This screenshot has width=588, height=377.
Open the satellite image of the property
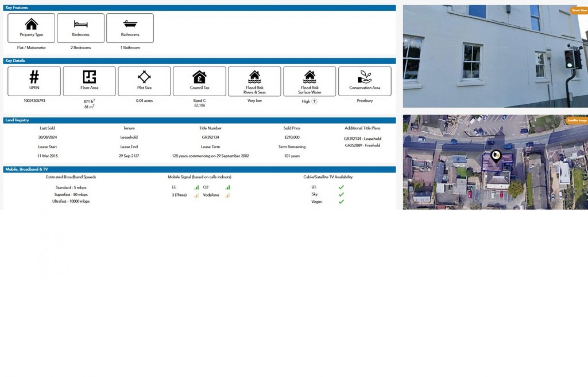click(x=495, y=162)
